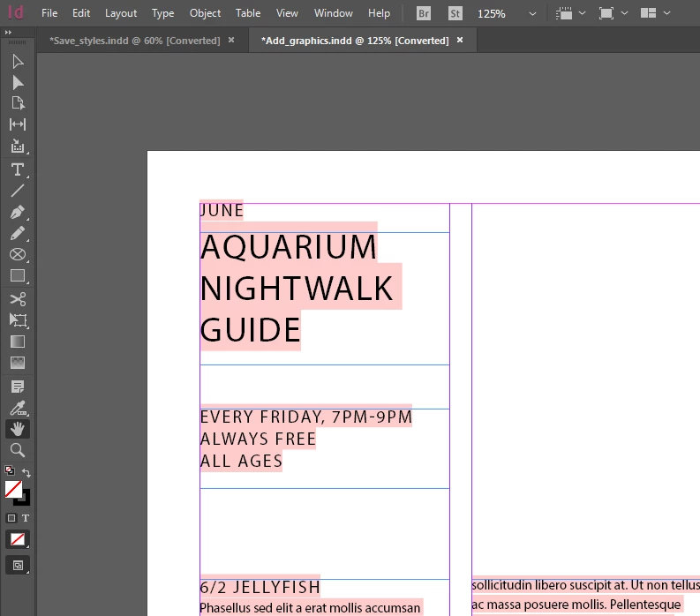The image size is (700, 616).
Task: Change the screen mode at toolbar bottom
Action: pyautogui.click(x=18, y=565)
